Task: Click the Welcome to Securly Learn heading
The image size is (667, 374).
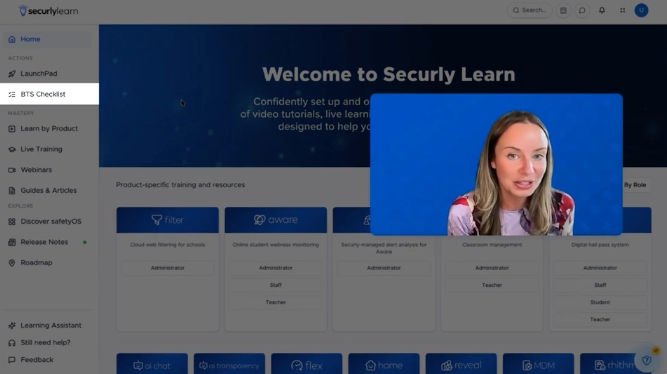Action: pos(388,74)
